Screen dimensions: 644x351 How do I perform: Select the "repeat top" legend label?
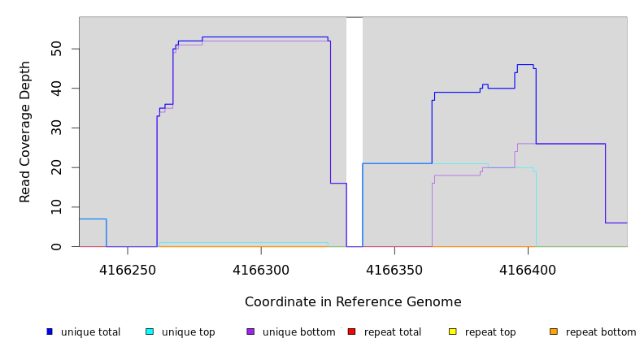pos(490,332)
